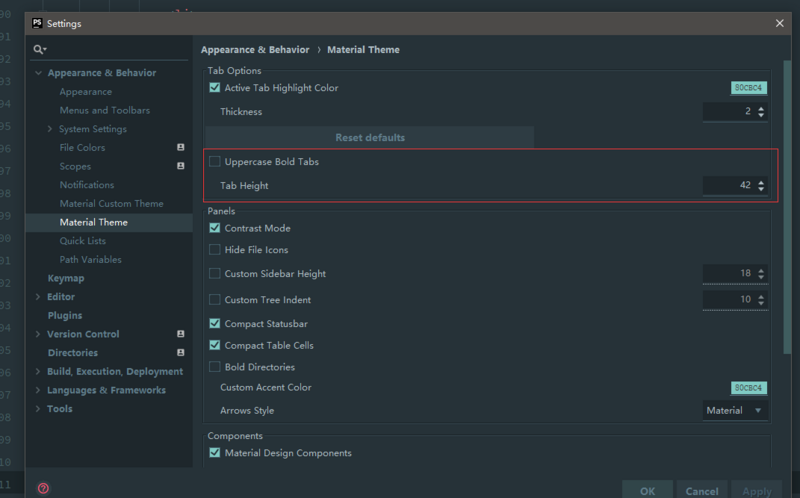Click the project icon beside Version Control
This screenshot has width=800, height=498.
(x=181, y=334)
